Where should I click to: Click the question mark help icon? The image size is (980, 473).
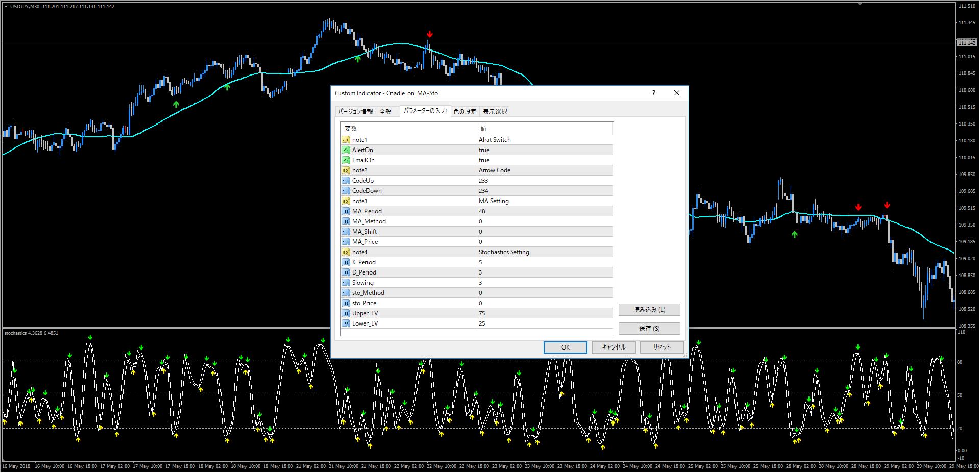(653, 93)
